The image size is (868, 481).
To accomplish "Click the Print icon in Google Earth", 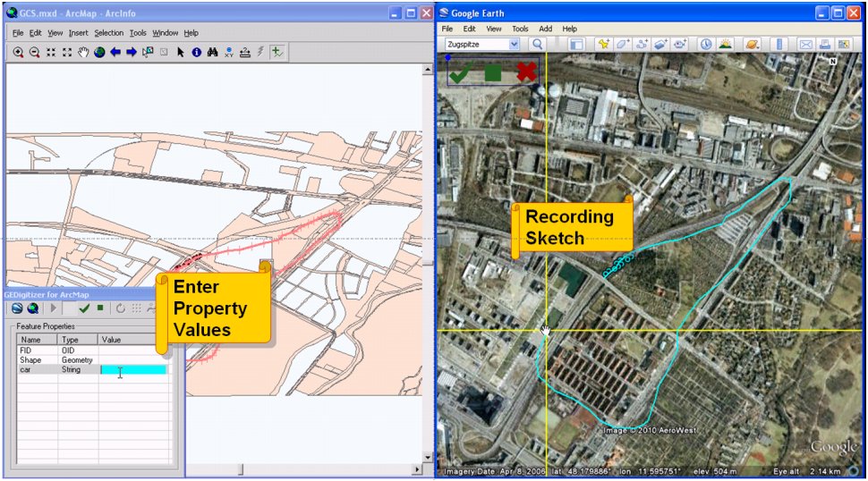I will tap(825, 44).
